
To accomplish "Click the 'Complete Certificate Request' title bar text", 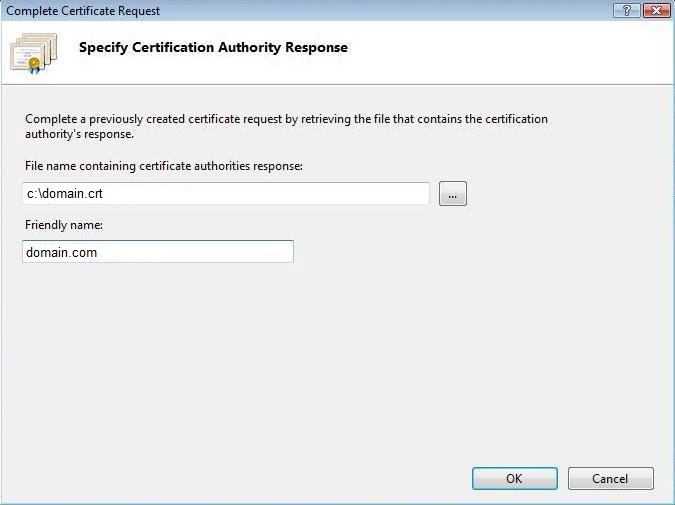I will [83, 11].
